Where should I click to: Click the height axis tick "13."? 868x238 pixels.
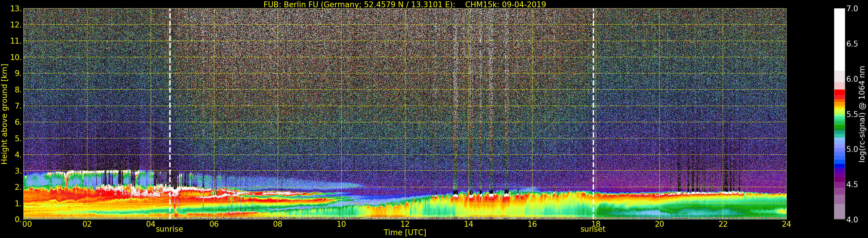16,9
